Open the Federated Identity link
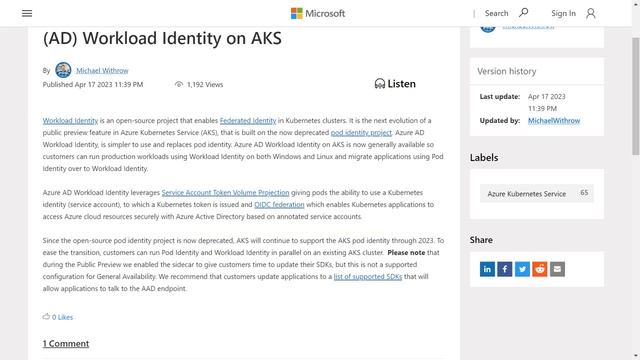The height and width of the screenshot is (360, 640). pyautogui.click(x=248, y=121)
